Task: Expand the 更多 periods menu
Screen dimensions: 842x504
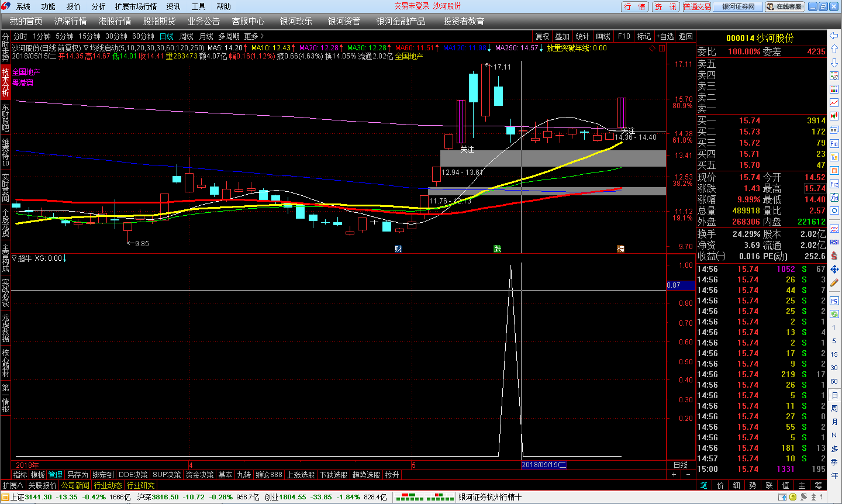Action: pos(254,36)
